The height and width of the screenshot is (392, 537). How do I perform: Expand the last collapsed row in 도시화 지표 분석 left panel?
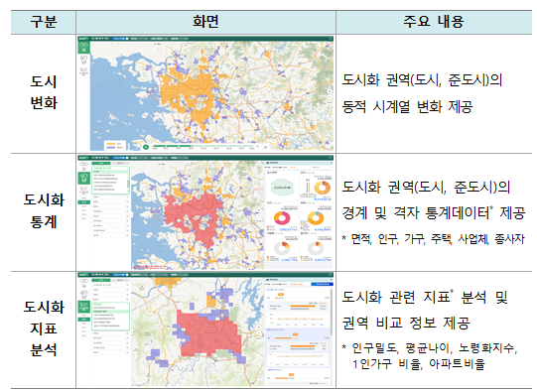pos(110,352)
